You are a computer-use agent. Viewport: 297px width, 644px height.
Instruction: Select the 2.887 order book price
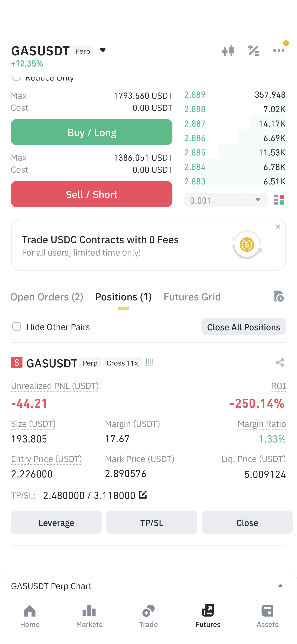195,123
